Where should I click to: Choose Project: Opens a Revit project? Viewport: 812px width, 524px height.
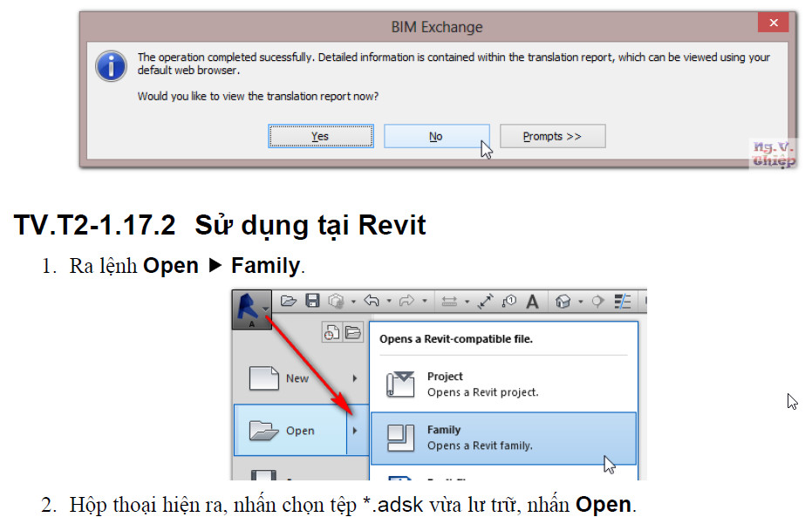(x=503, y=384)
